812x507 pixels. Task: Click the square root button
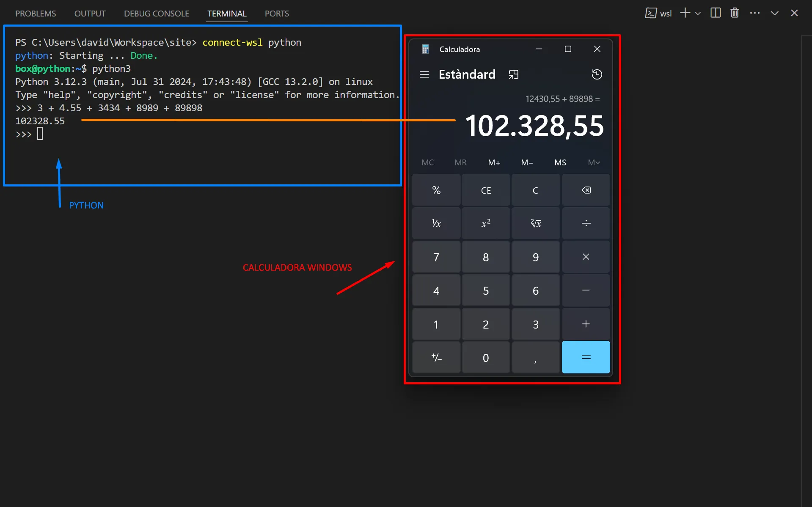click(x=536, y=223)
